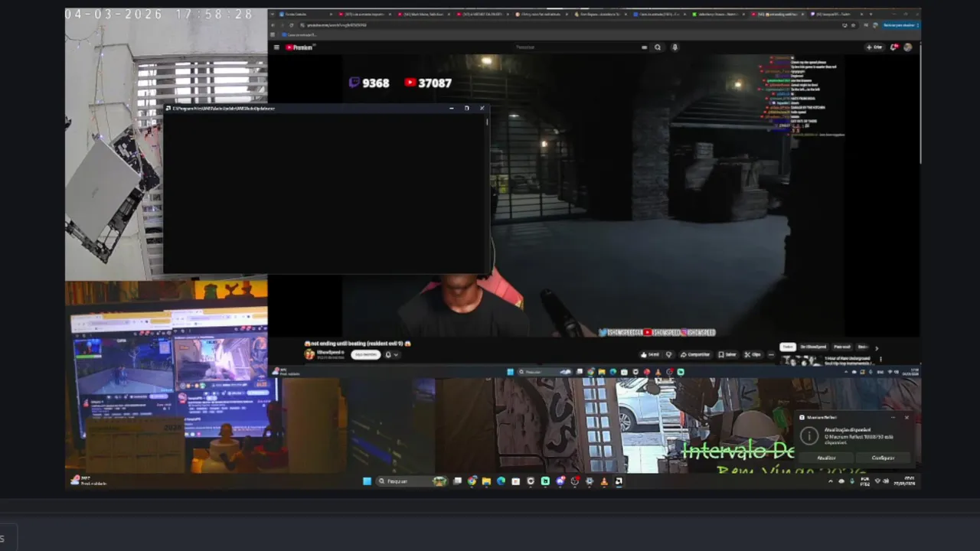Viewport: 980px width, 551px height.
Task: Click the inner taskbar search box
Action: pyautogui.click(x=545, y=372)
